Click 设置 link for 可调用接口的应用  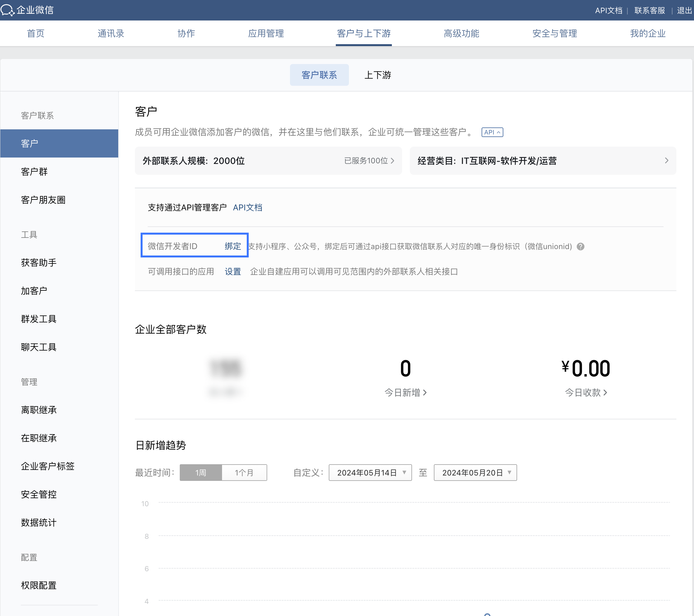tap(233, 272)
